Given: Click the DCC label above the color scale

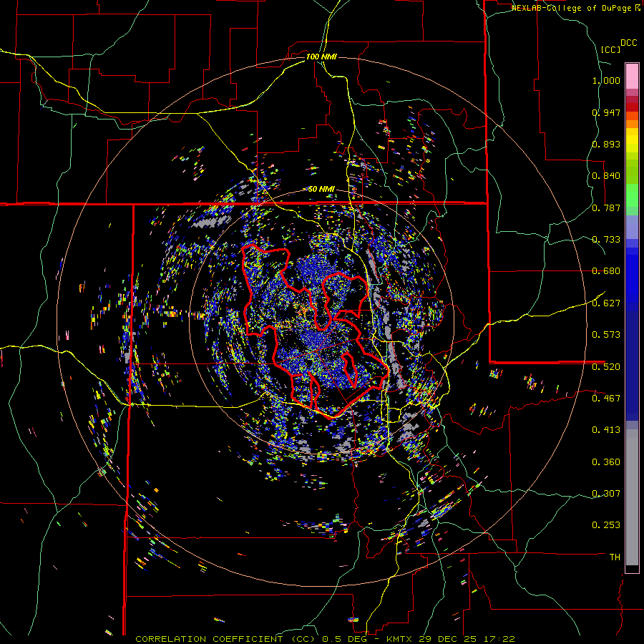Looking at the screenshot, I should pyautogui.click(x=628, y=43).
